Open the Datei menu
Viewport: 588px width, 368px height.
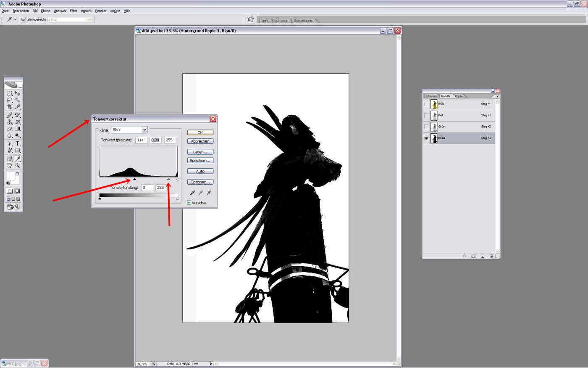(5, 11)
